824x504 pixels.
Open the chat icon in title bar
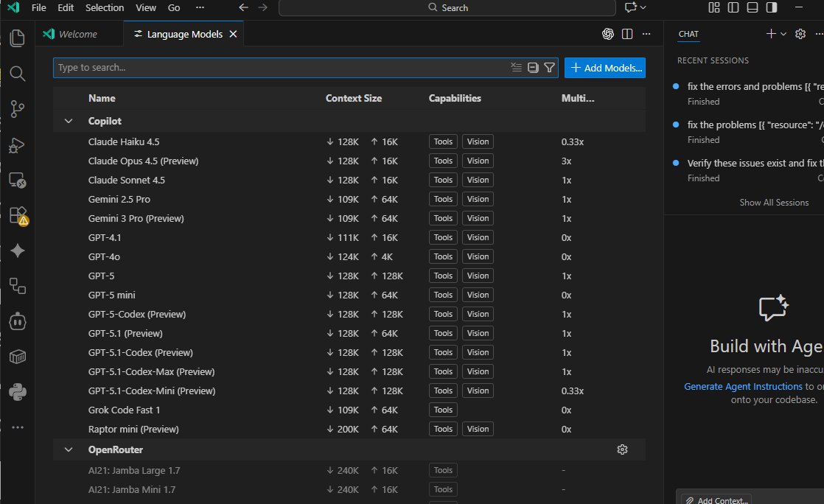(x=630, y=7)
